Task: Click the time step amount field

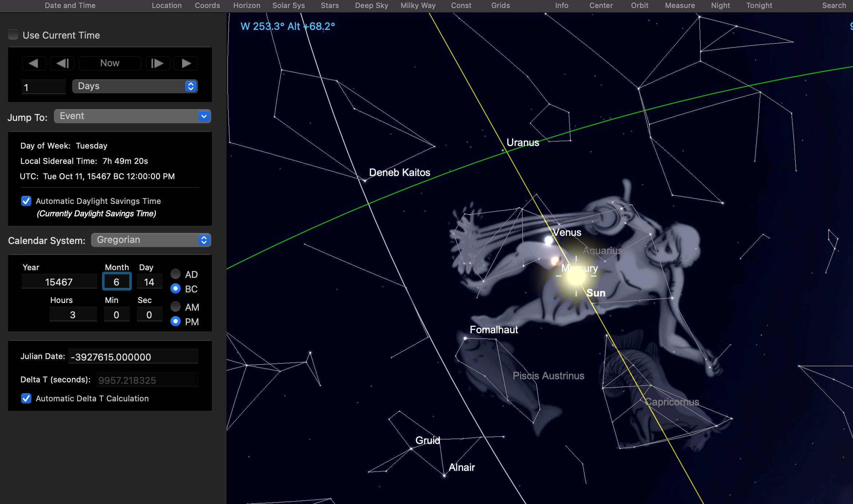Action: (x=44, y=87)
